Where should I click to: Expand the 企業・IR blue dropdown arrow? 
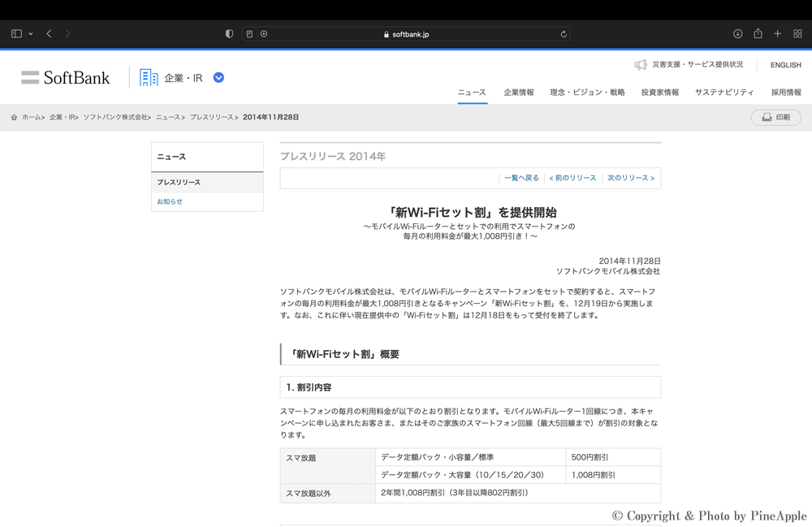pyautogui.click(x=218, y=78)
